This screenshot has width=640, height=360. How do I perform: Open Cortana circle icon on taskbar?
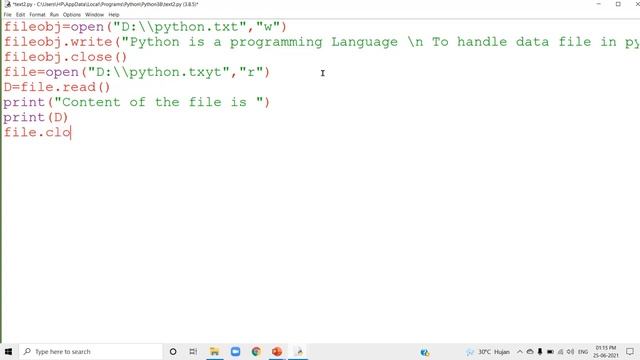[x=173, y=351]
